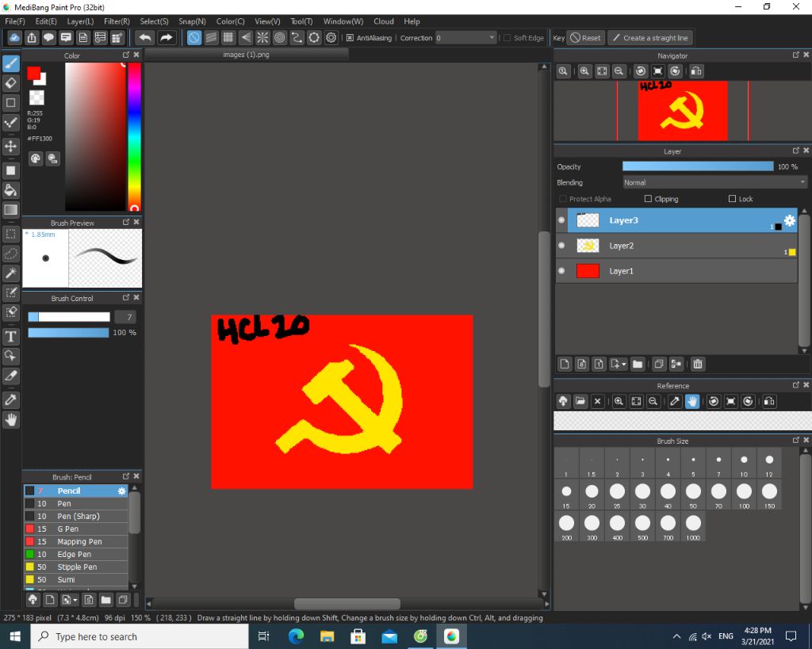
Task: Enable the Soft Edge checkbox
Action: (507, 38)
